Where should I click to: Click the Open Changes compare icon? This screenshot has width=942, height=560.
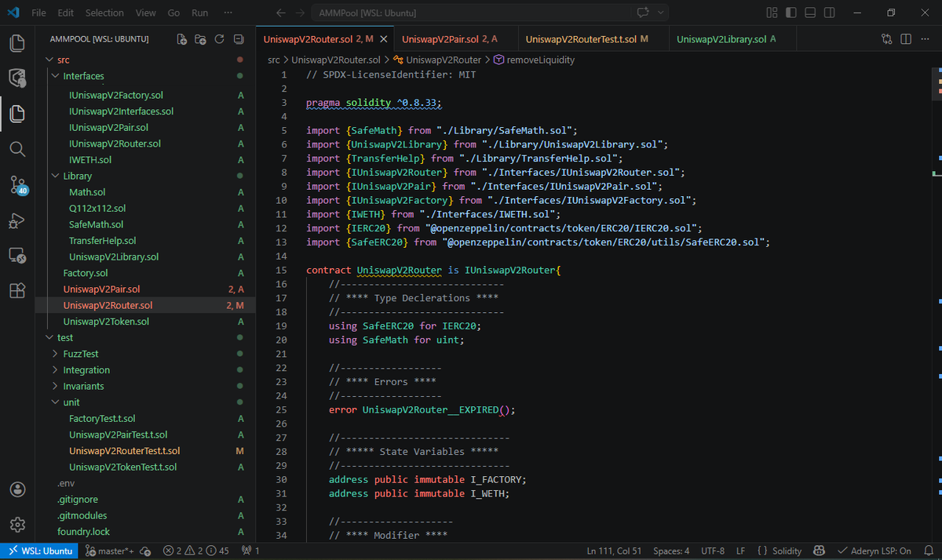pyautogui.click(x=886, y=38)
